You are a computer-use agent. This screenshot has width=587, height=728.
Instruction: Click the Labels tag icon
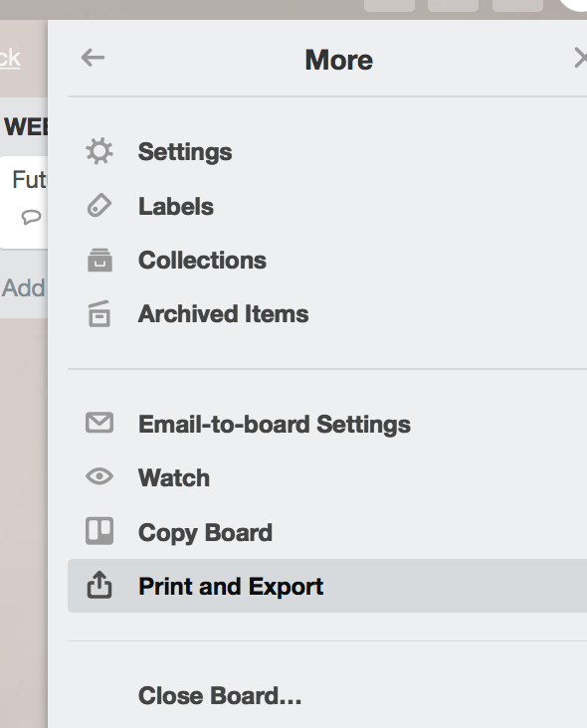tap(99, 205)
